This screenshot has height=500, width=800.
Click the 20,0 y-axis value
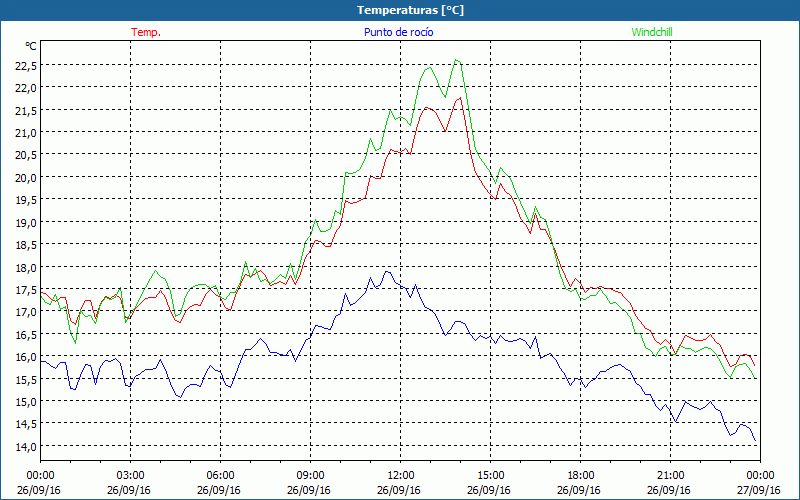click(25, 177)
